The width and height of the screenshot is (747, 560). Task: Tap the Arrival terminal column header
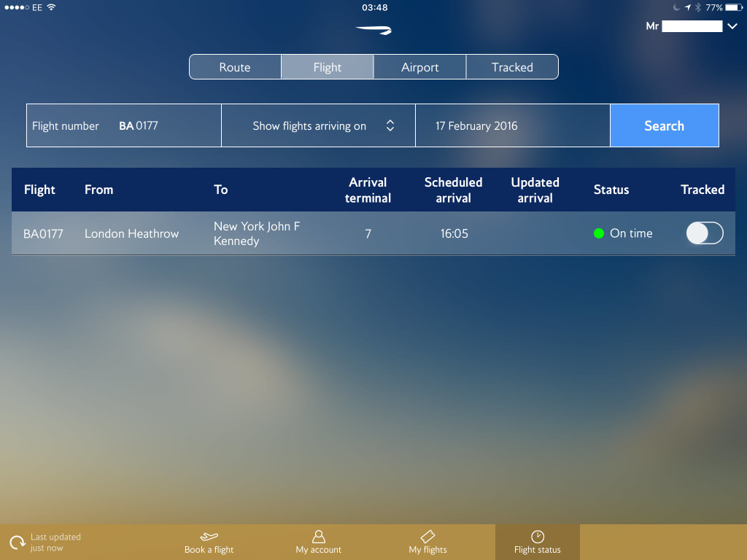click(x=368, y=190)
